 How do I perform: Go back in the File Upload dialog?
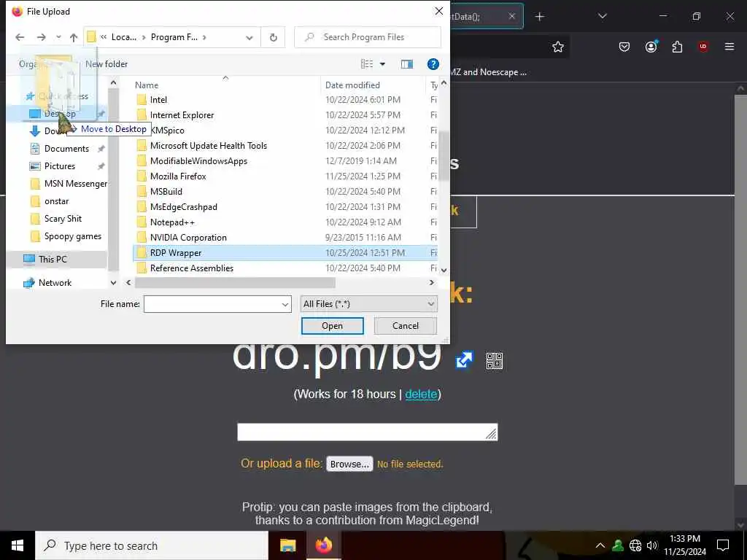coord(20,37)
